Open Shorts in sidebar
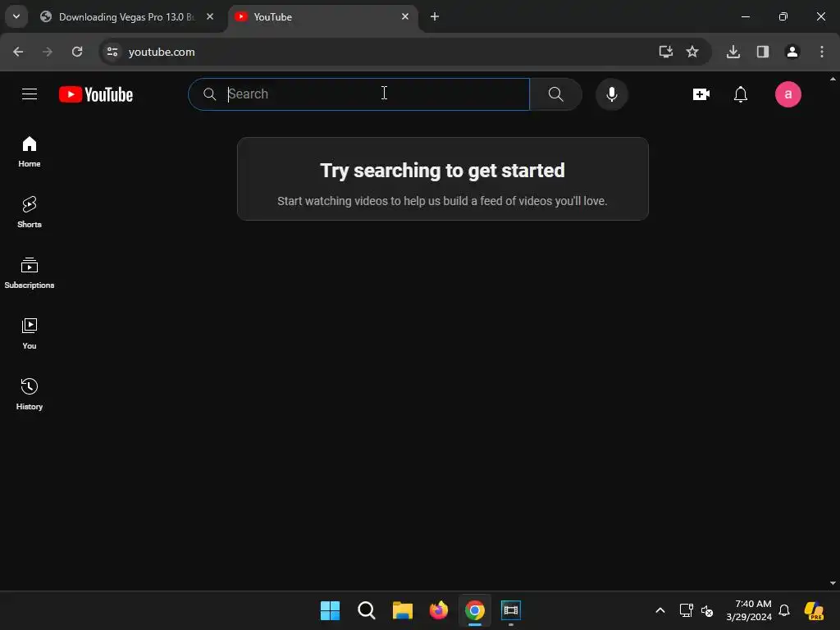 coord(30,212)
